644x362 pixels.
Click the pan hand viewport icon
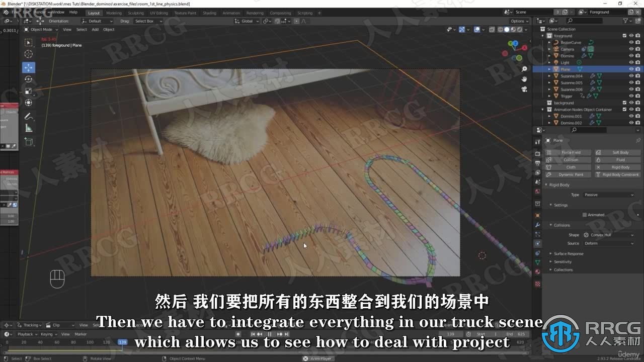pos(524,79)
